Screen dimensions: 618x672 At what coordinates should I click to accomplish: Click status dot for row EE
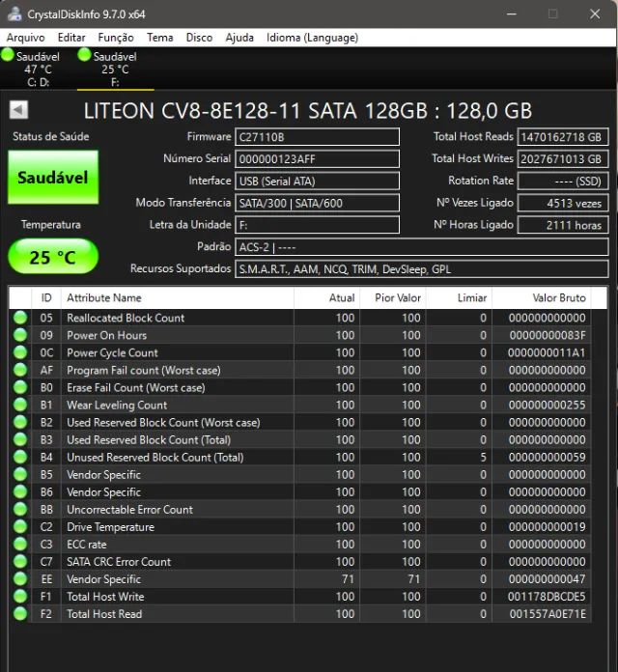(x=20, y=579)
